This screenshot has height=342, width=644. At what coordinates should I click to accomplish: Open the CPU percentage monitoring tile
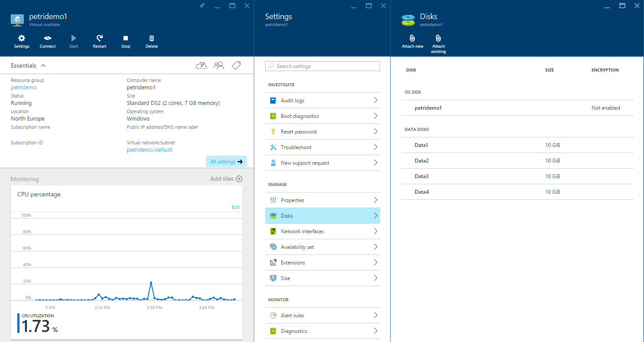coord(127,262)
